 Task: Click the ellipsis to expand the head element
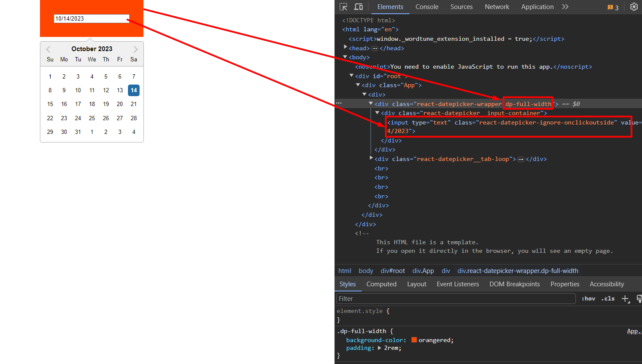374,48
